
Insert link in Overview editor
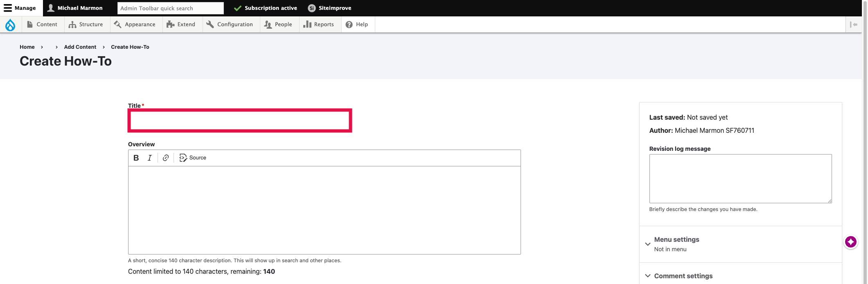point(166,158)
